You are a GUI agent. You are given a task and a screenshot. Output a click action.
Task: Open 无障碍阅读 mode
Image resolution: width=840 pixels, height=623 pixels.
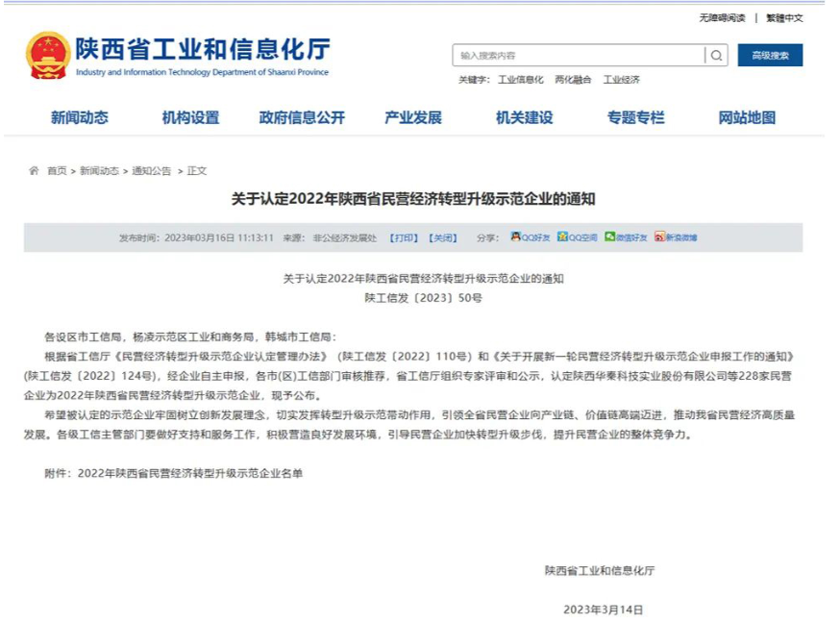click(722, 18)
